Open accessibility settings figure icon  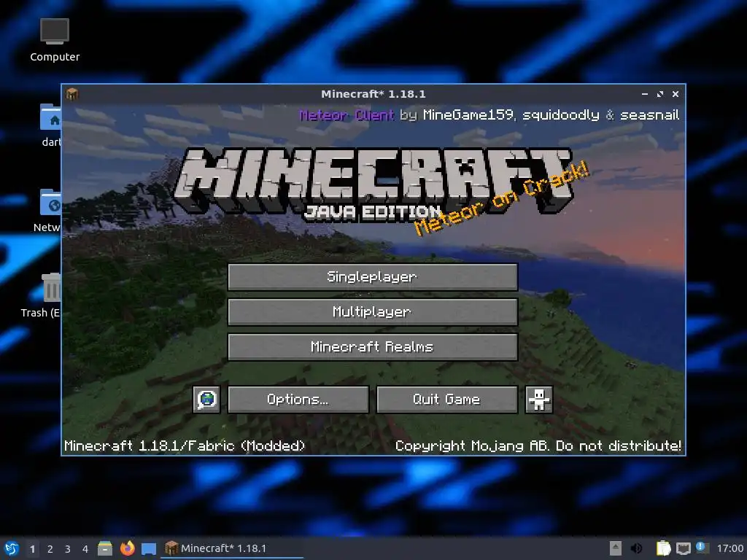[539, 399]
